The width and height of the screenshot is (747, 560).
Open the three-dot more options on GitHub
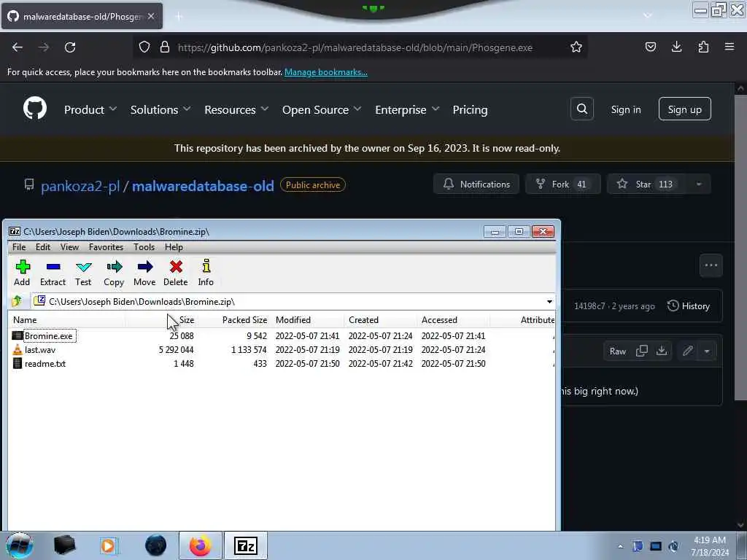711,265
